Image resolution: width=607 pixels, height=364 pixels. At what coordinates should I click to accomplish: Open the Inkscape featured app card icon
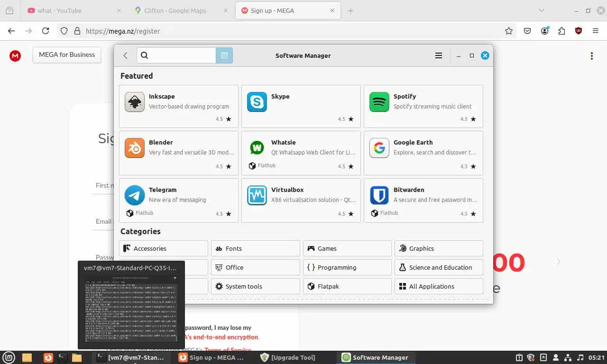135,102
